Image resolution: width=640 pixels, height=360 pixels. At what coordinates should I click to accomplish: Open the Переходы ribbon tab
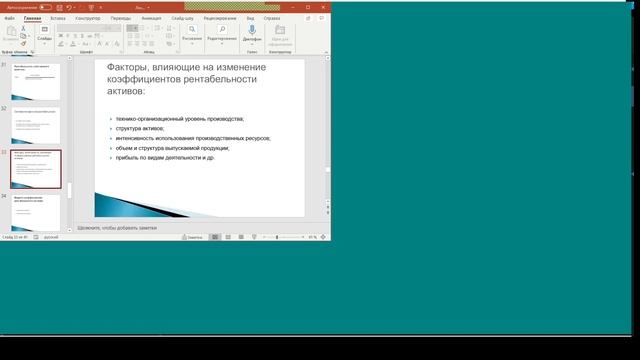click(x=121, y=18)
